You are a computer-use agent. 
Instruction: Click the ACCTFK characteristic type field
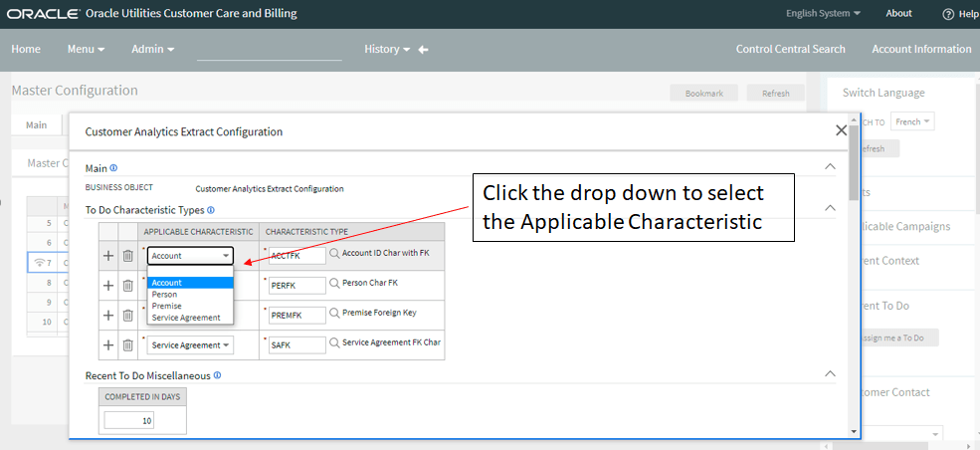(296, 256)
